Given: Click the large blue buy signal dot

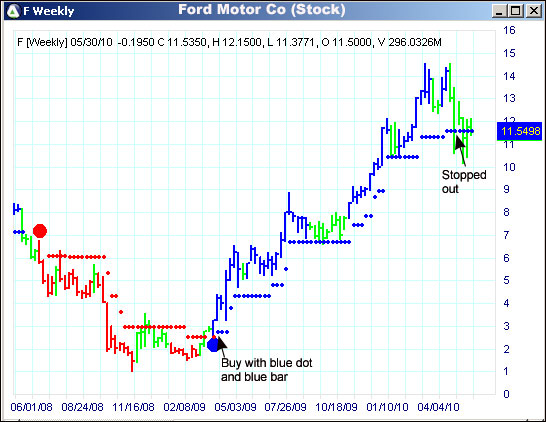Looking at the screenshot, I should click(x=213, y=345).
